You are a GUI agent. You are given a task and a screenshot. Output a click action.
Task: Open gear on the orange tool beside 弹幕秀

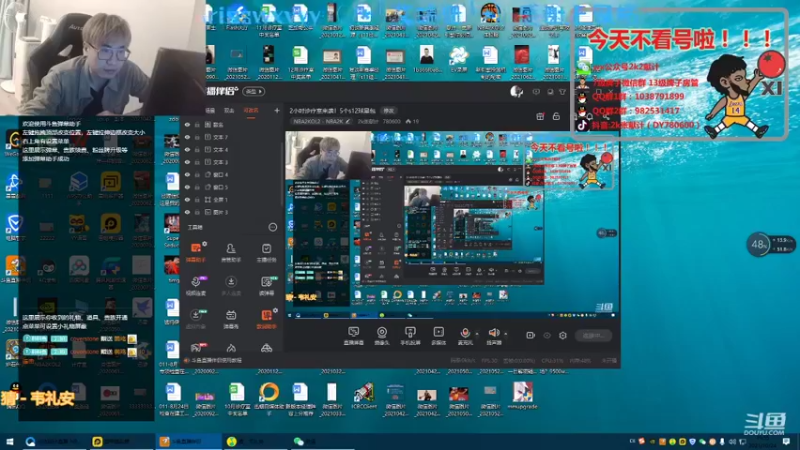(276, 310)
